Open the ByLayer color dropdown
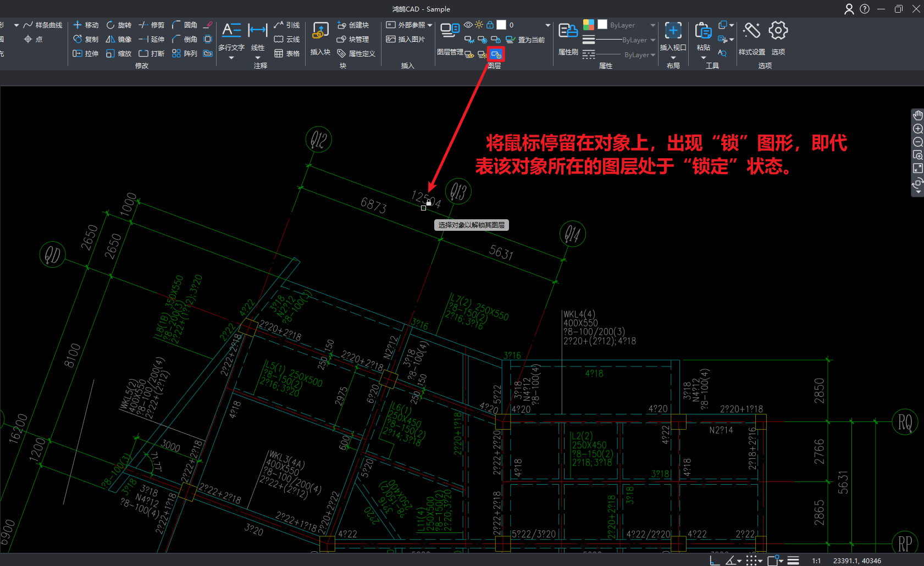Viewport: 924px width, 566px height. click(652, 25)
